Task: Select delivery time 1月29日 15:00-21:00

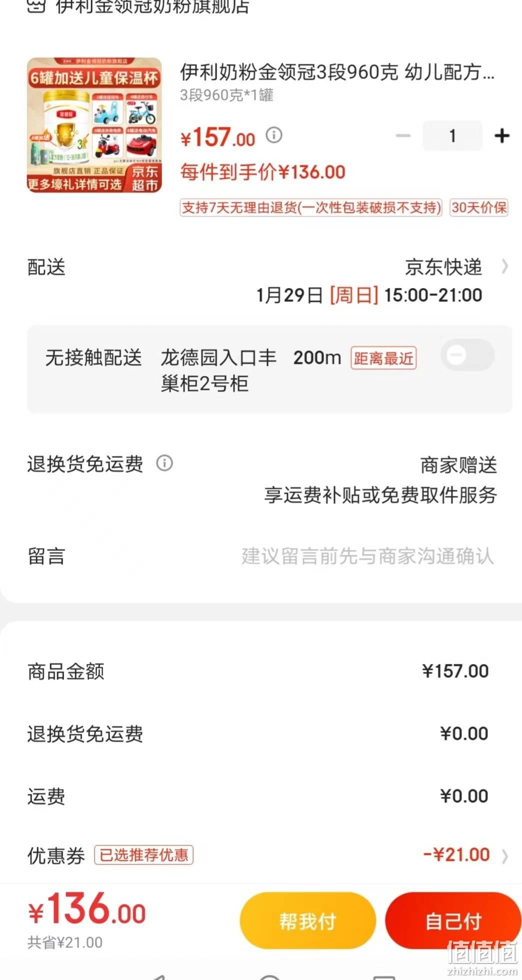Action: coord(369,295)
